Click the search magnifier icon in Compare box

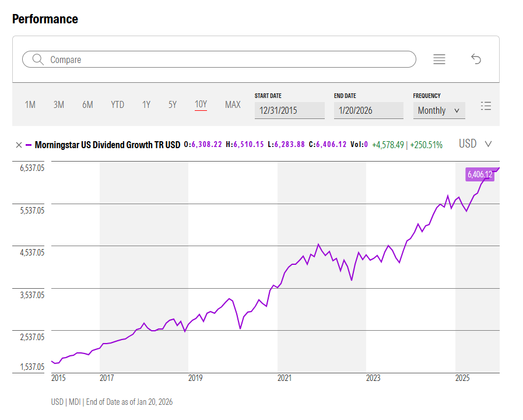[38, 60]
